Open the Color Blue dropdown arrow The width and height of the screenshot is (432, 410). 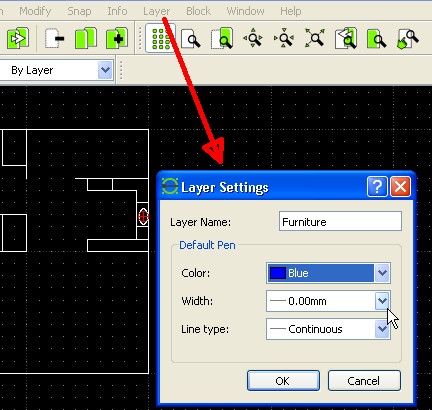pyautogui.click(x=382, y=273)
